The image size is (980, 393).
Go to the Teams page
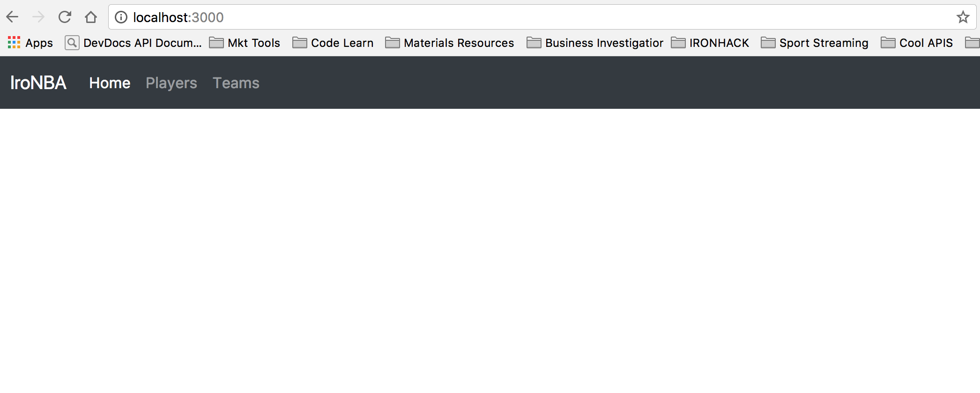pyautogui.click(x=236, y=83)
